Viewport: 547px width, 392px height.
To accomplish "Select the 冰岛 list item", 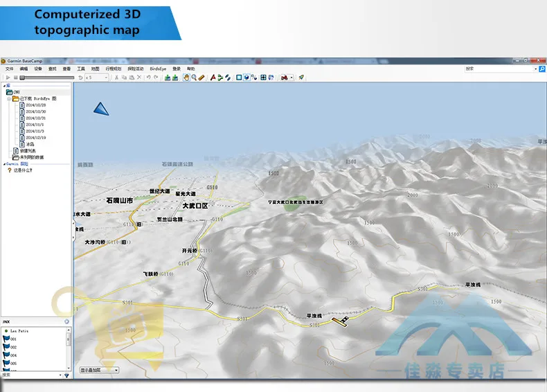I will [27, 144].
